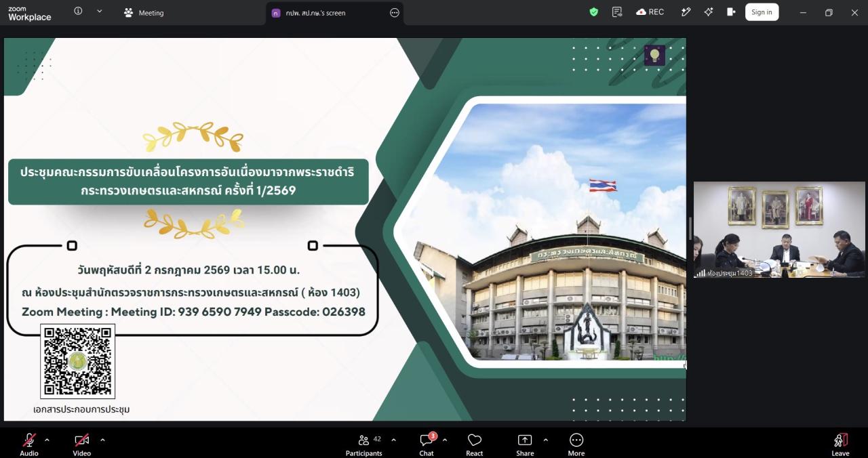Leave the meeting
Viewport: 868px width, 458px height.
click(x=840, y=444)
